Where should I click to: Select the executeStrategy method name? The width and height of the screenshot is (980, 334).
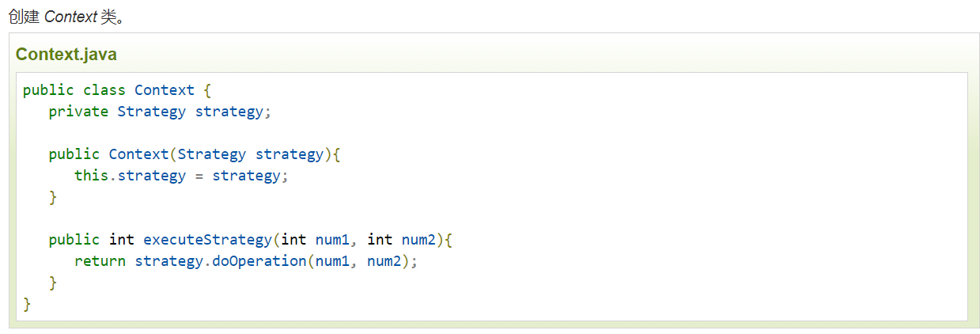pos(207,240)
